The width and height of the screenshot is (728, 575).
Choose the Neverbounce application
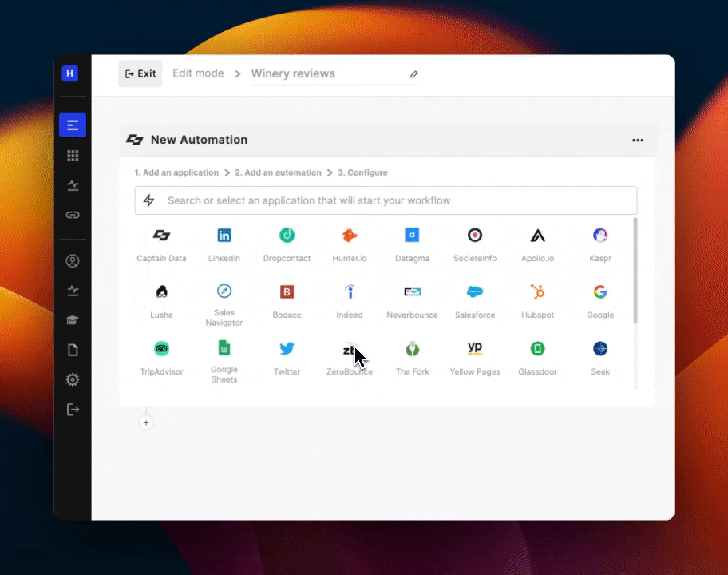(412, 302)
